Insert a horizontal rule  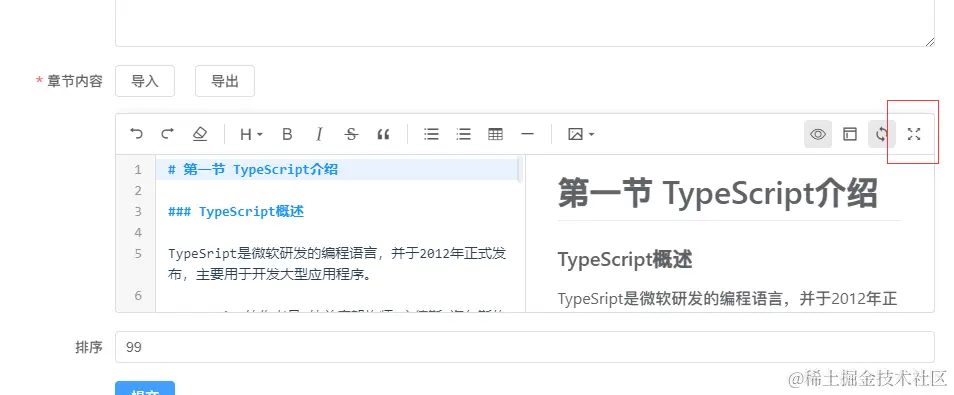click(527, 135)
